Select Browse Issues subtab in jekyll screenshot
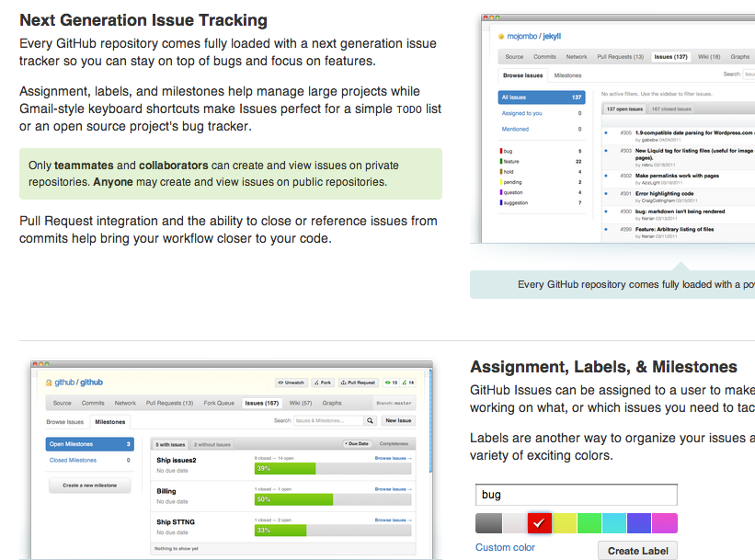Image resolution: width=755 pixels, height=560 pixels. point(523,75)
